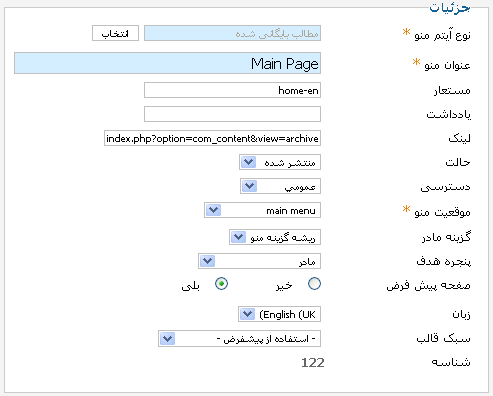Viewport: 493px width, 396px height.
Task: Open the main menu location dropdown
Action: (262, 210)
